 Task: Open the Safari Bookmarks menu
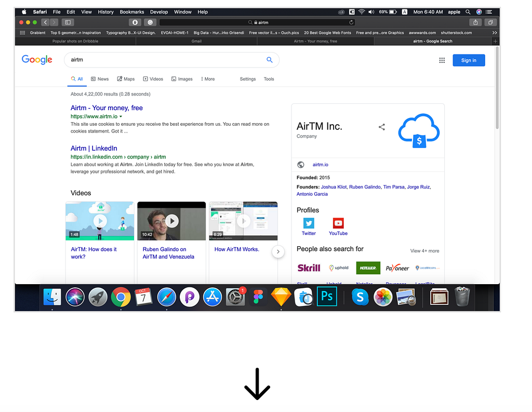tap(131, 12)
